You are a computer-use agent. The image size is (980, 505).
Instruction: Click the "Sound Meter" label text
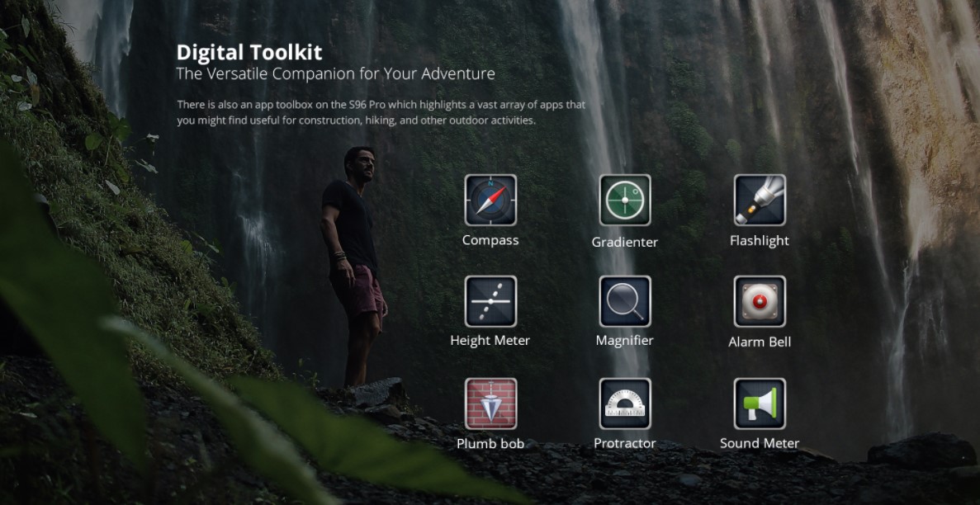(x=760, y=444)
